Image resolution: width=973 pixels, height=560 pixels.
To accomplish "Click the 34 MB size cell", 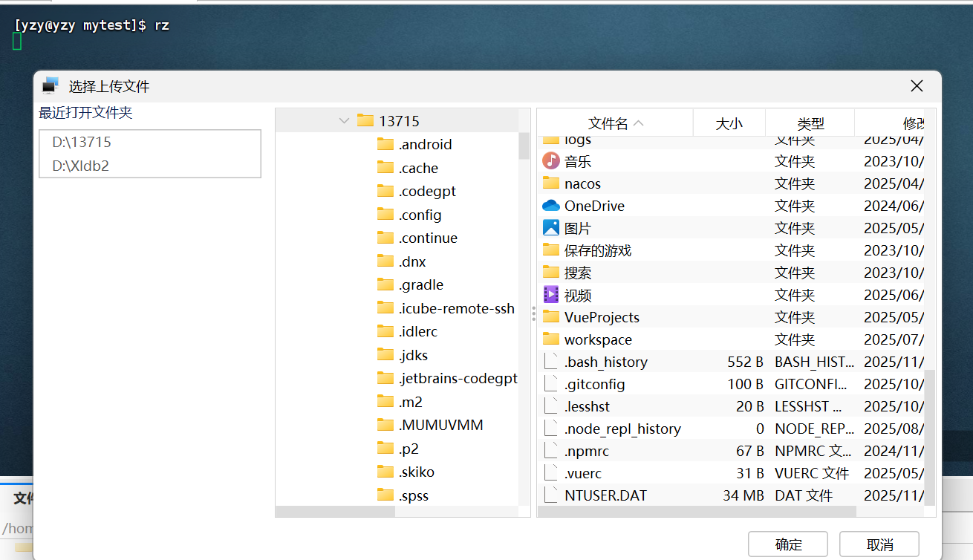I will click(743, 495).
